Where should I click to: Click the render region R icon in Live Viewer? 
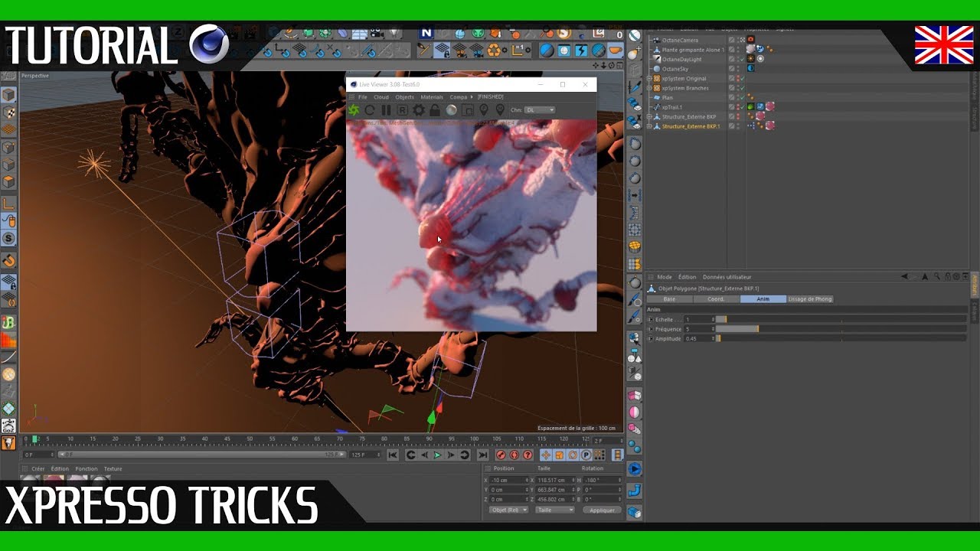[x=402, y=110]
